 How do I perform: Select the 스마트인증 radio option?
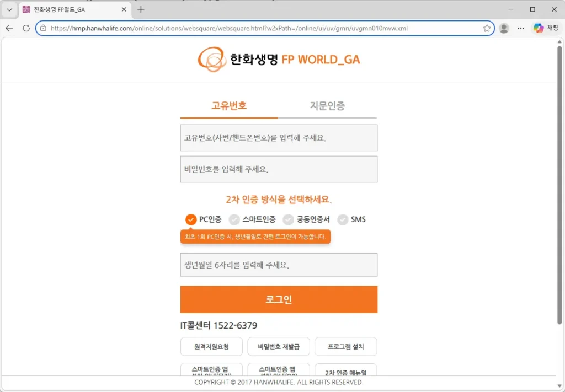point(234,219)
